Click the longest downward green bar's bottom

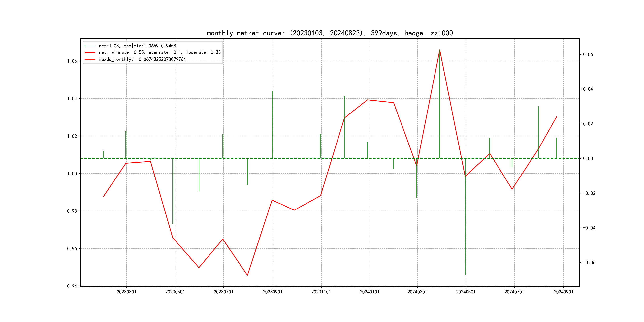coord(465,275)
